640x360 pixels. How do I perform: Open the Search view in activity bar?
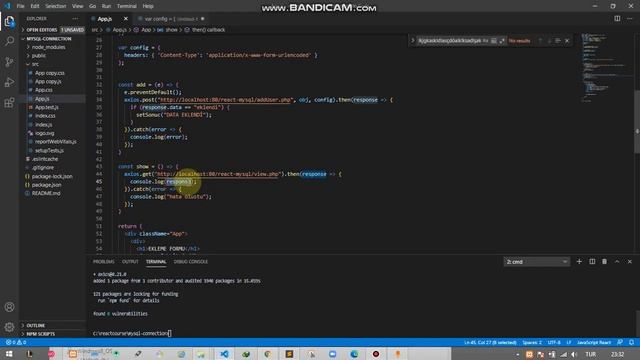9,41
